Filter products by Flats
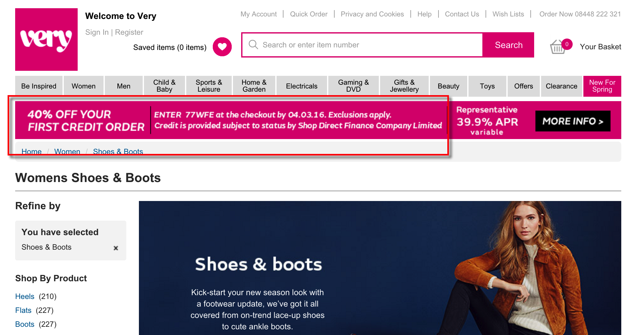 coord(23,310)
